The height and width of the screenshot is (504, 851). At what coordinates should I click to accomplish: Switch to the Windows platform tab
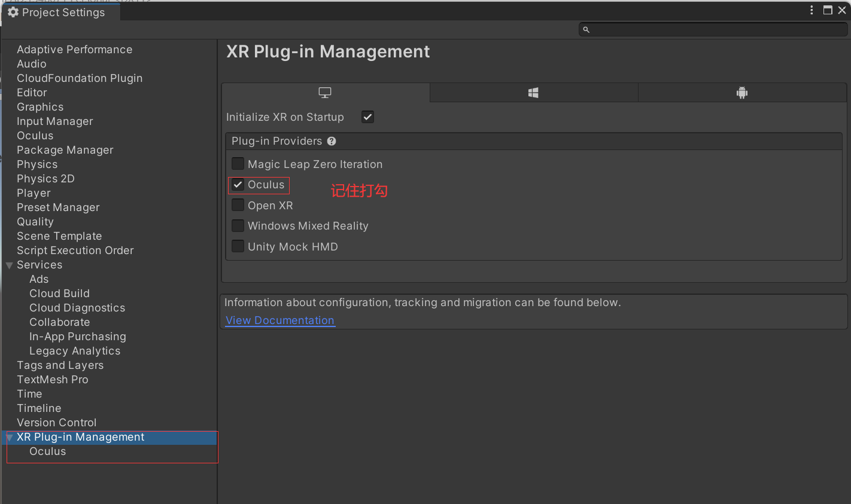[534, 93]
